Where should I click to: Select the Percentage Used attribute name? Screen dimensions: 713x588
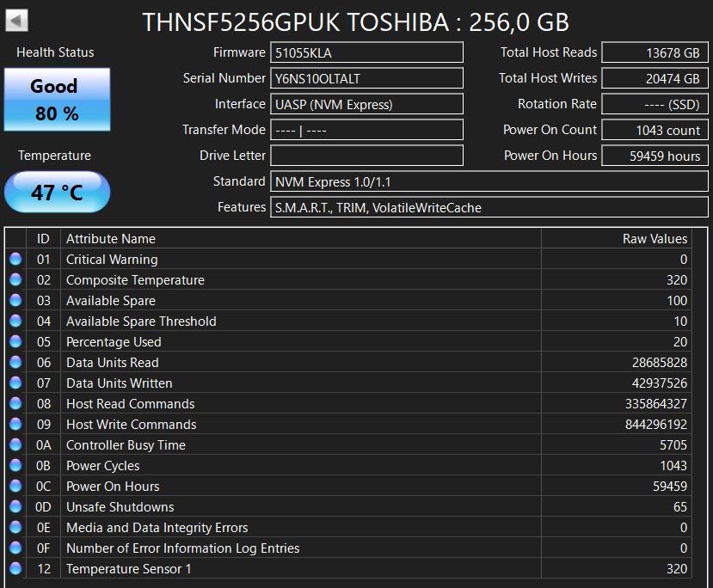[x=114, y=342]
